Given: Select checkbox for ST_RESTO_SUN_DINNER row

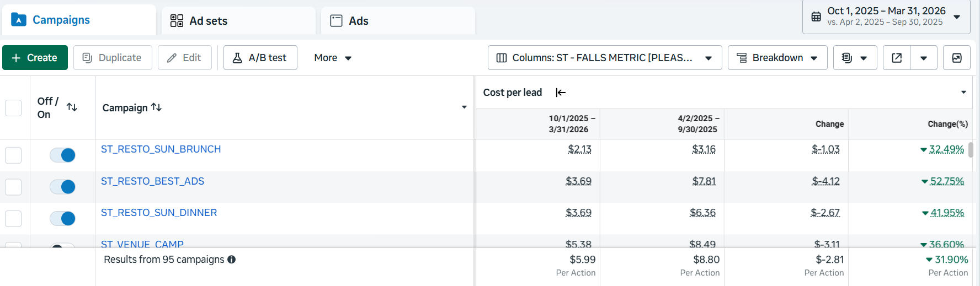Looking at the screenshot, I should point(13,219).
